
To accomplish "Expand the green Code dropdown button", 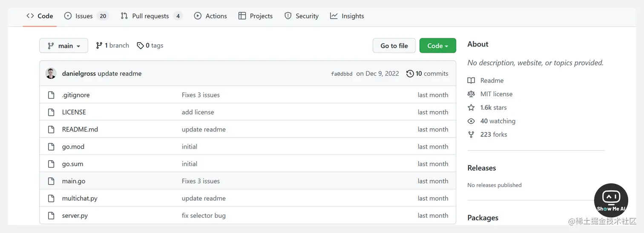I will (x=437, y=46).
